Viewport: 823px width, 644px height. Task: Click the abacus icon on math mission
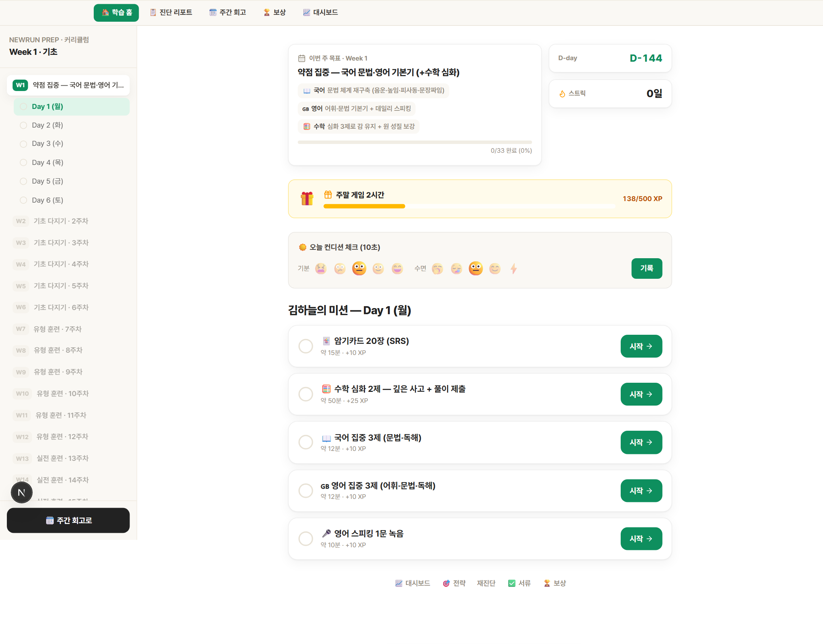click(326, 389)
